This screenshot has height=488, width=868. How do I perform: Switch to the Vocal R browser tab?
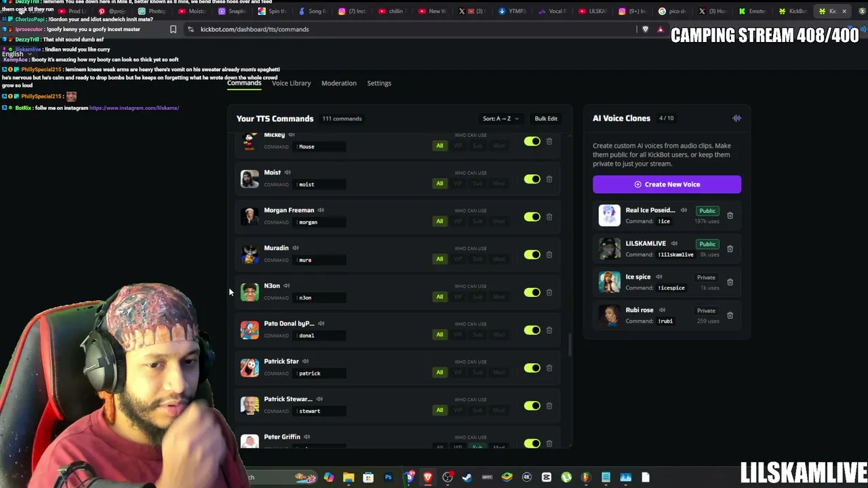pos(553,11)
